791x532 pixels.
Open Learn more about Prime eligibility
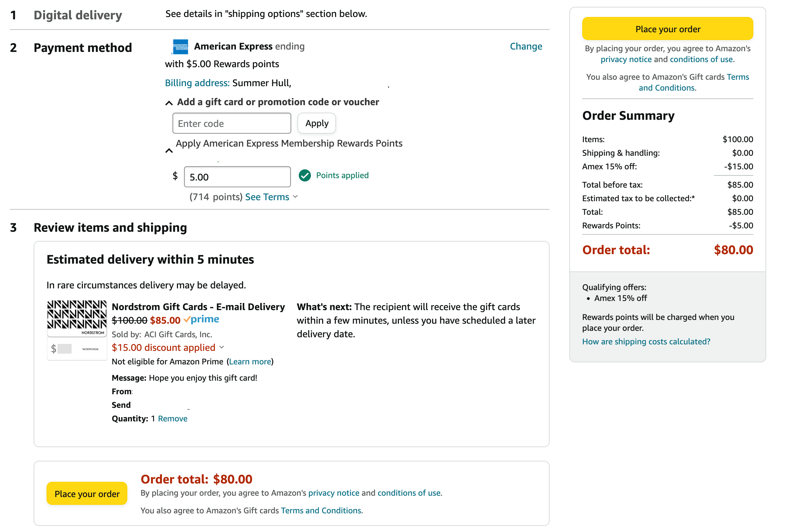[x=250, y=362]
